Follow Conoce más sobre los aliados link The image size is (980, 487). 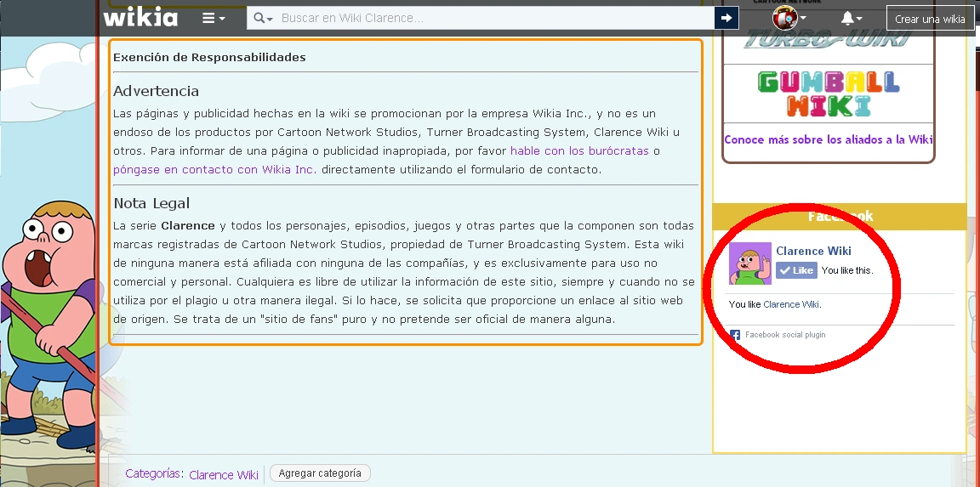(x=828, y=139)
